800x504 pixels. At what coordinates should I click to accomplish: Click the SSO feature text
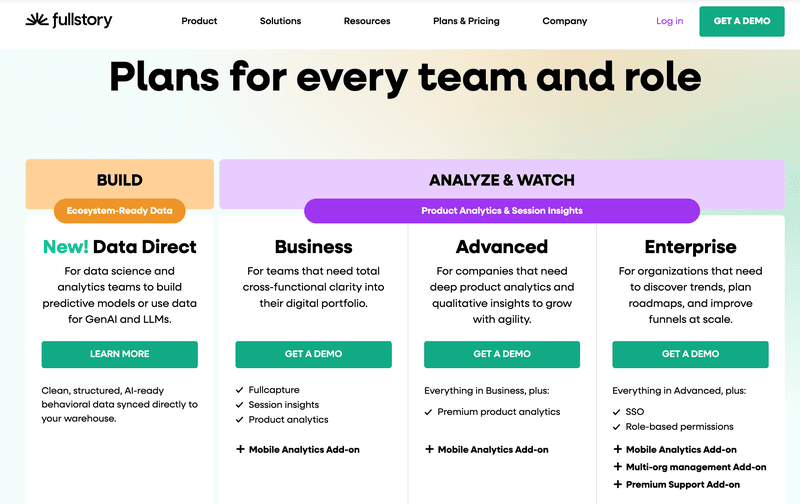[635, 412]
